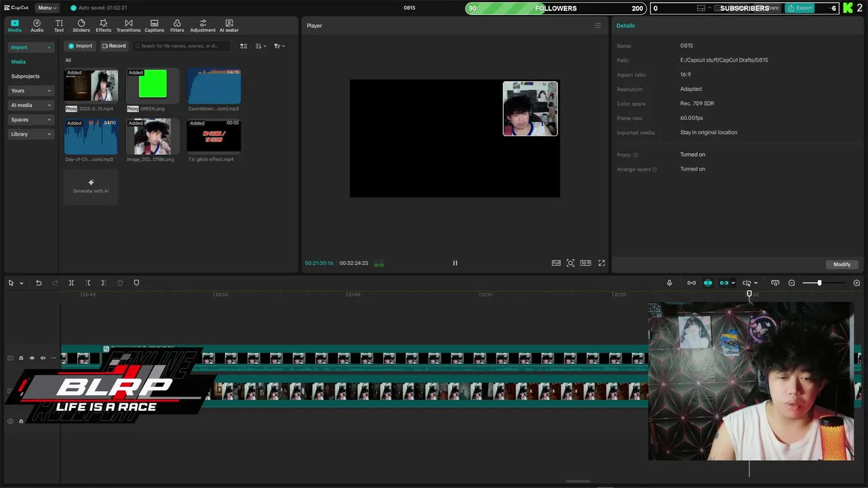This screenshot has width=868, height=488.
Task: Click the Split clip tool
Action: coord(71,283)
